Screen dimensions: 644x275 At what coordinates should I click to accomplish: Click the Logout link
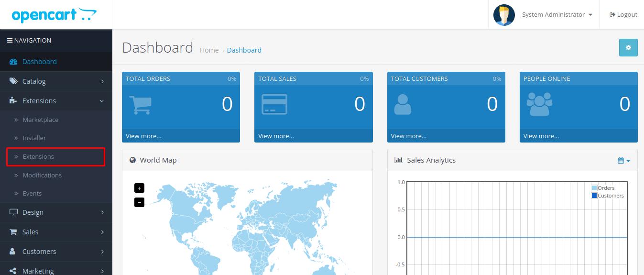point(623,15)
